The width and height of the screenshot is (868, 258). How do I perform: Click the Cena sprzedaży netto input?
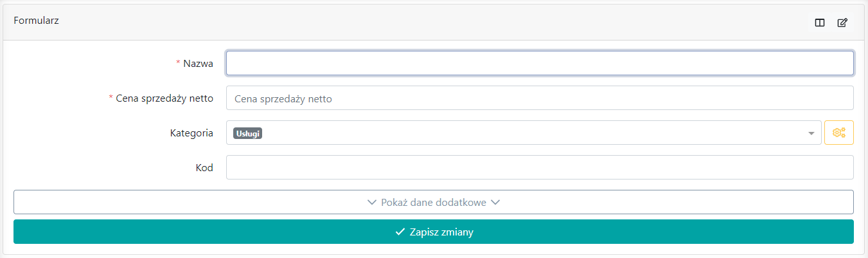(540, 98)
